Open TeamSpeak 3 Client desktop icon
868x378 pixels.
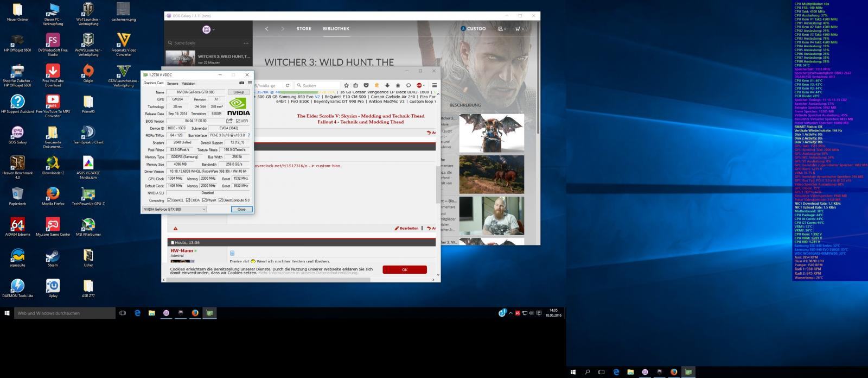click(x=88, y=134)
